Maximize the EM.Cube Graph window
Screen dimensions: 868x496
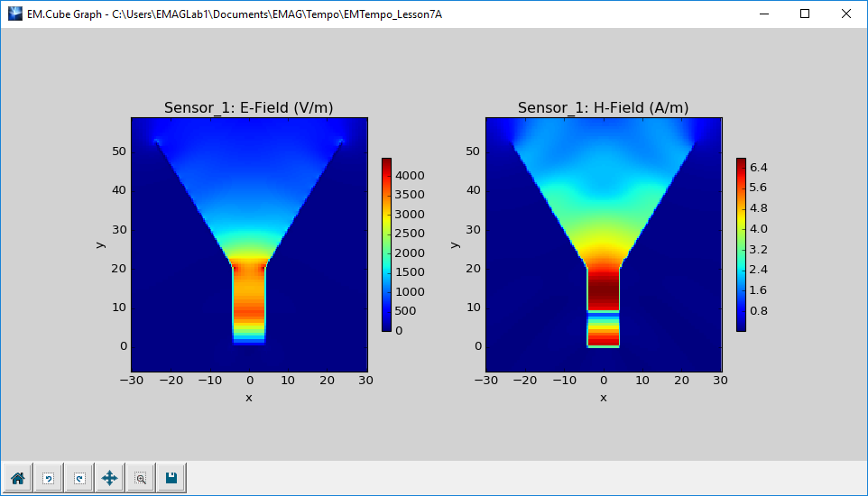(805, 14)
